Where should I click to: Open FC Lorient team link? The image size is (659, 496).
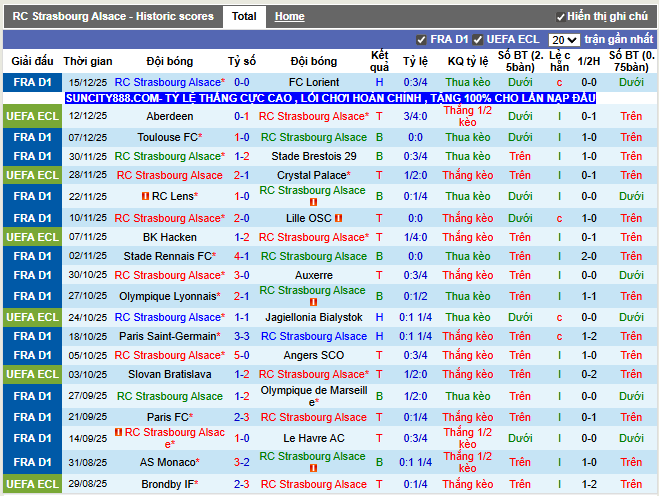[x=314, y=82]
